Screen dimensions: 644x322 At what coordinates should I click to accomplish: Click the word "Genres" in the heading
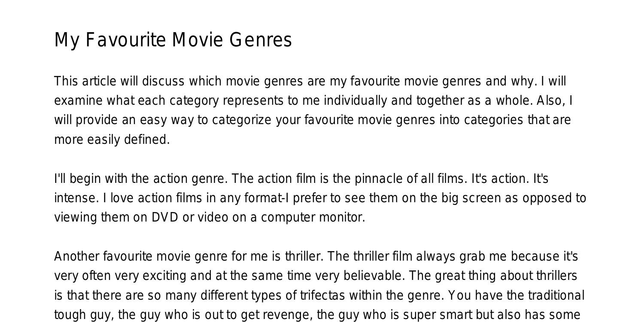point(261,40)
